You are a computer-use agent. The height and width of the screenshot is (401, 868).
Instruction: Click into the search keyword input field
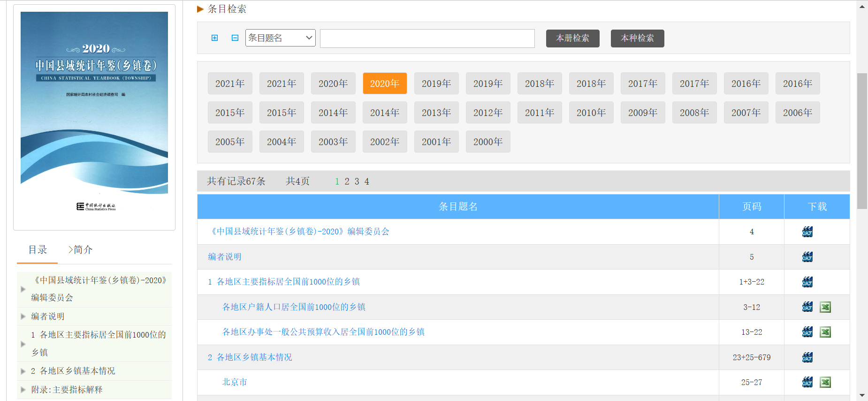point(427,39)
